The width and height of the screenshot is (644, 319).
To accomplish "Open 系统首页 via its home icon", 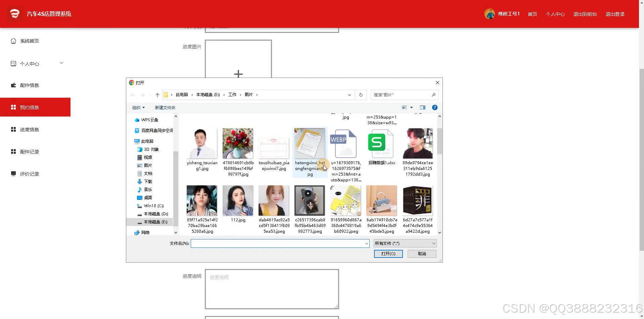I will click(x=13, y=41).
